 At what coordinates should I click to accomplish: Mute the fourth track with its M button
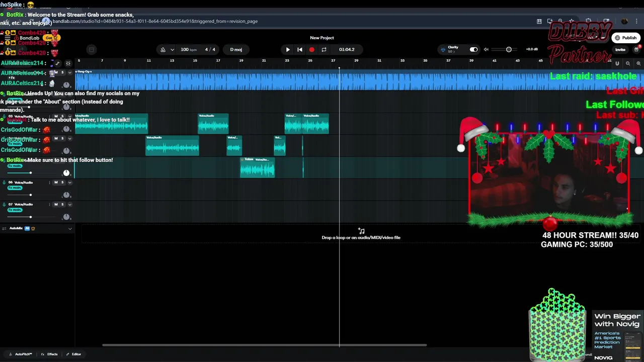click(56, 138)
